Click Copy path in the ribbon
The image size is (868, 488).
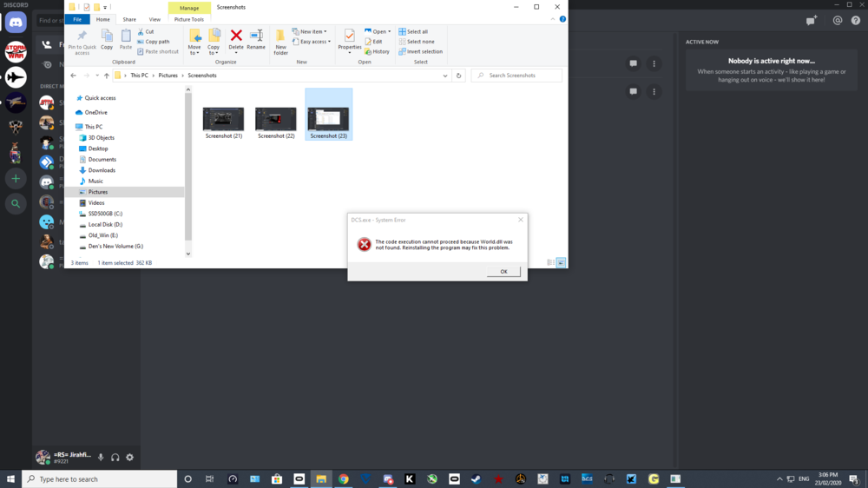[154, 42]
